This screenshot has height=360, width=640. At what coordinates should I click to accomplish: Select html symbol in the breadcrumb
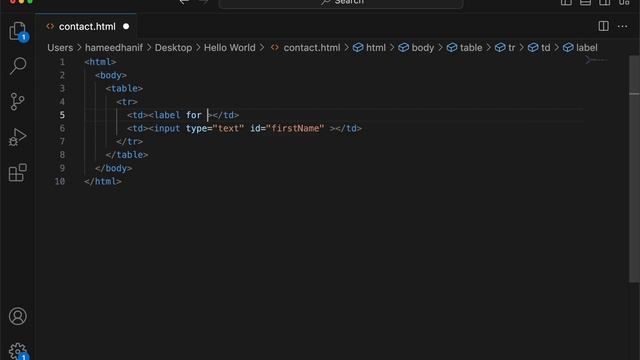coord(369,48)
